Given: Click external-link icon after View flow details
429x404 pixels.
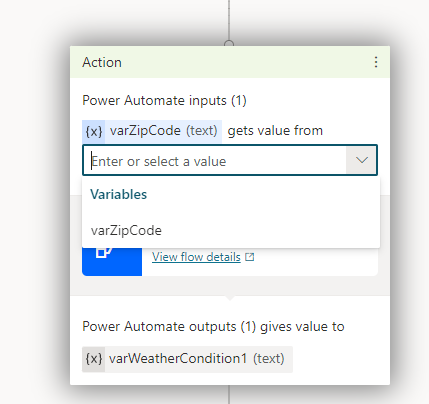Looking at the screenshot, I should tap(250, 257).
